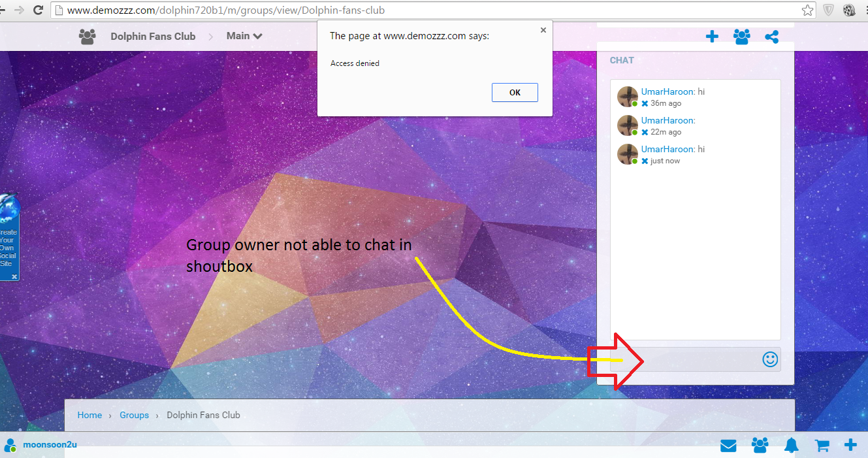The image size is (868, 458).
Task: Click Dolphin Fans Club breadcrumb text
Action: [203, 415]
